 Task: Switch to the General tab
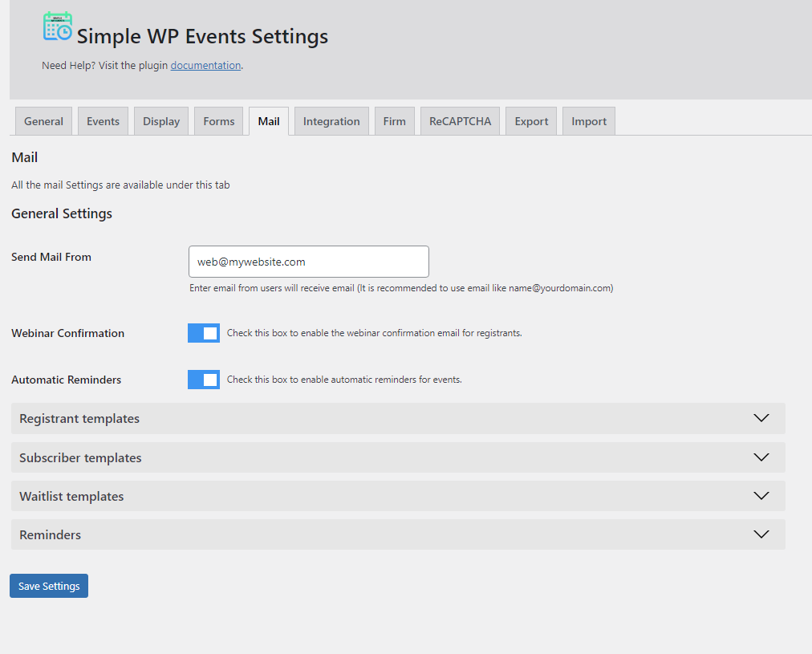(43, 121)
